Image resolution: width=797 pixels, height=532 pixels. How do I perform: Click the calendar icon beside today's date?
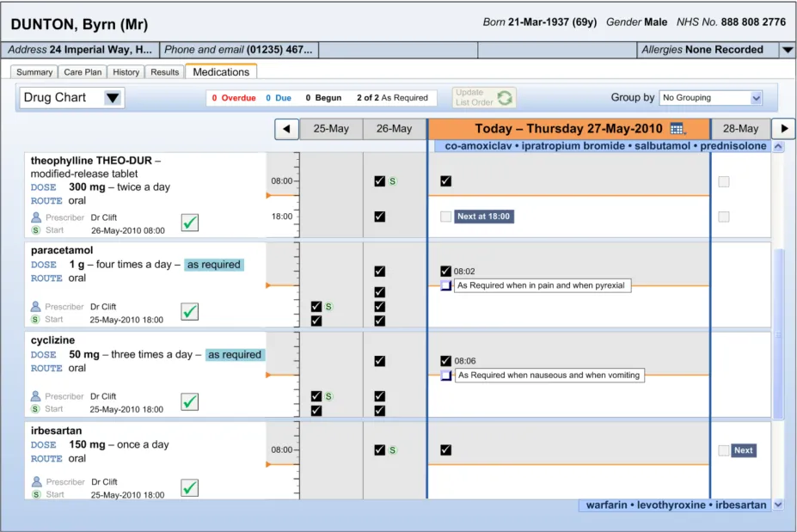(x=677, y=129)
